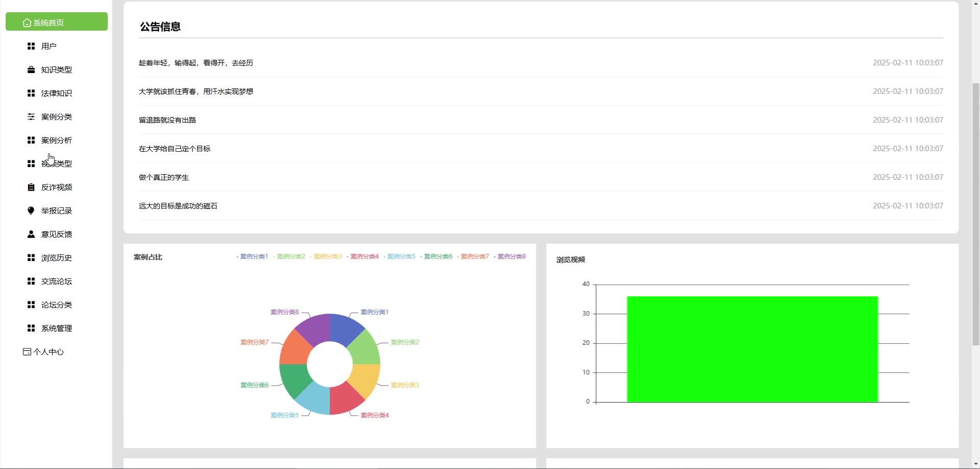
Task: Toggle 案例分类1 legend entry in pie chart
Action: point(252,256)
